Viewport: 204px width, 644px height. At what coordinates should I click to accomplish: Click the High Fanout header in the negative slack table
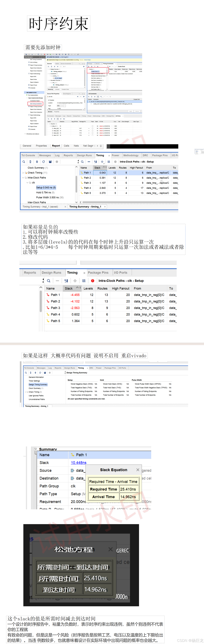(121, 289)
